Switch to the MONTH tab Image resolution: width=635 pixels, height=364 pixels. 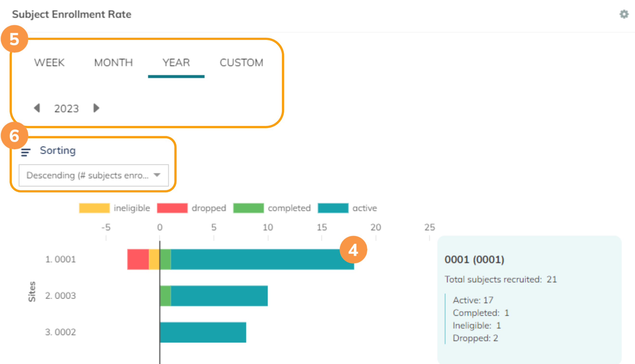pyautogui.click(x=113, y=63)
